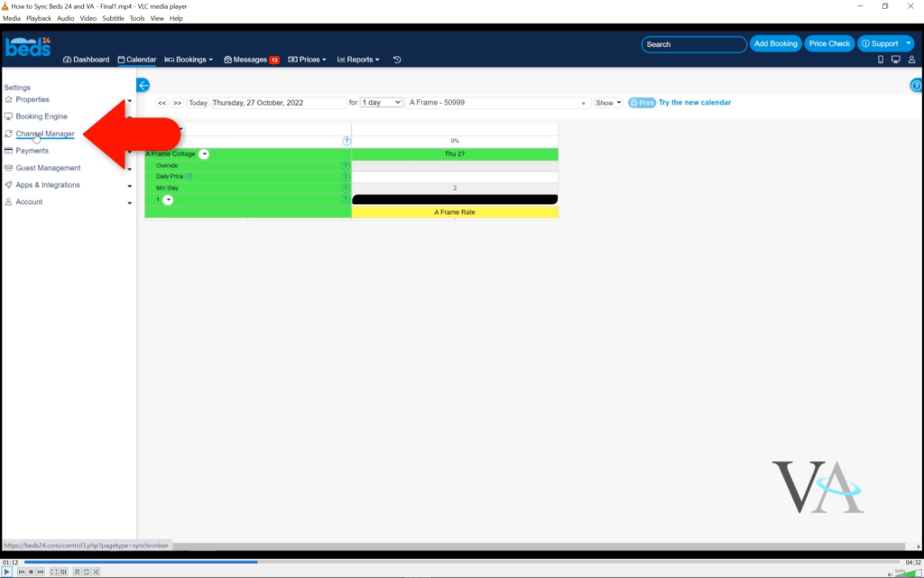The width and height of the screenshot is (924, 578).
Task: Open the Playback menu in the VLC menu bar
Action: [x=39, y=18]
